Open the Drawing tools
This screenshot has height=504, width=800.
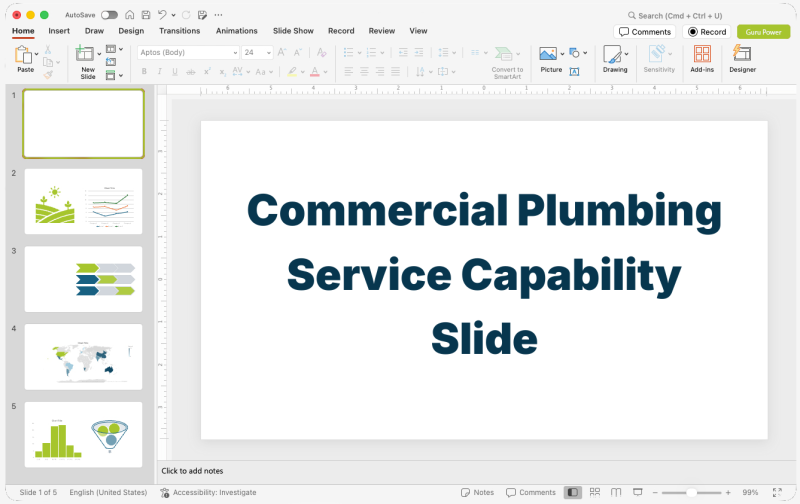click(615, 59)
